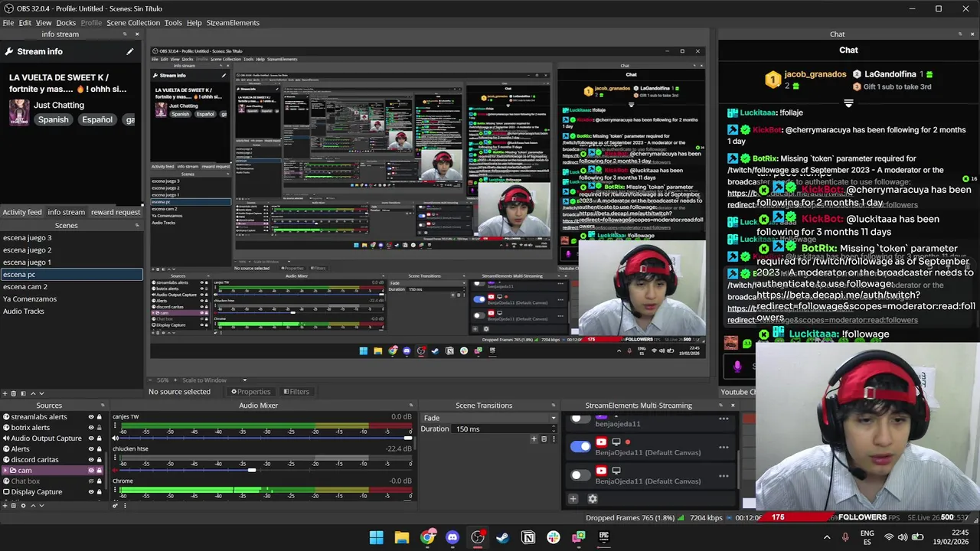Open Steam from taskbar

click(503, 537)
